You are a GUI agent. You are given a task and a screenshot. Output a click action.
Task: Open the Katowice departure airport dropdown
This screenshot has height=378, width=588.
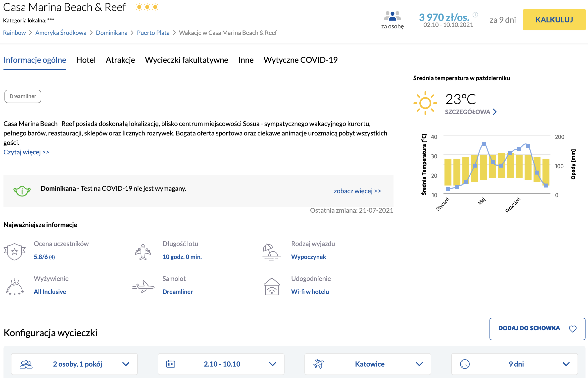point(368,364)
